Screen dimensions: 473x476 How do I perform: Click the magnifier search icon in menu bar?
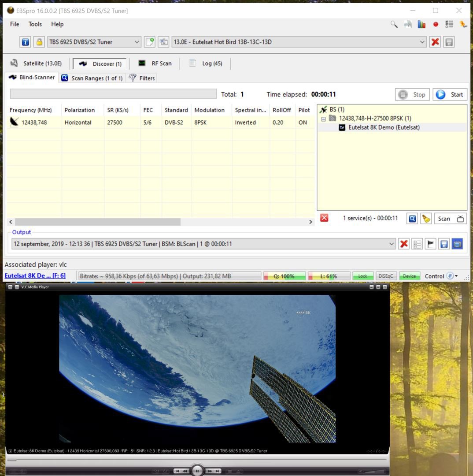pyautogui.click(x=394, y=25)
